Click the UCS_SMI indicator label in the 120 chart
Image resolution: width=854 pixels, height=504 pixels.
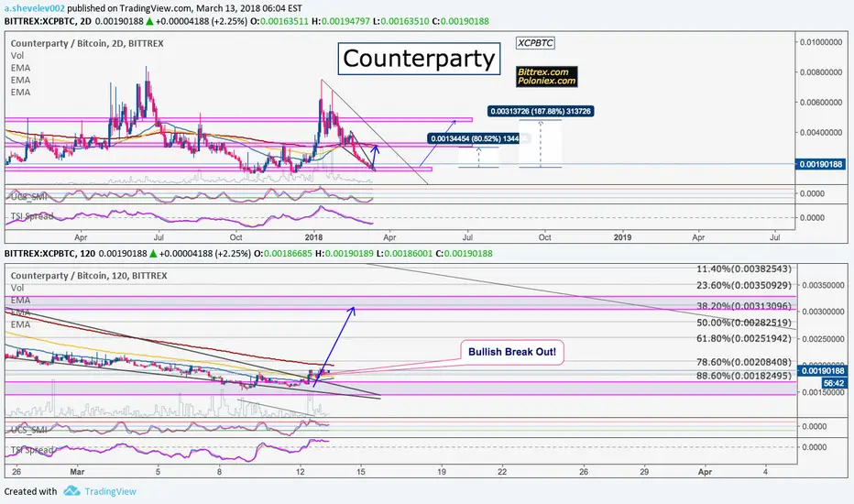28,430
